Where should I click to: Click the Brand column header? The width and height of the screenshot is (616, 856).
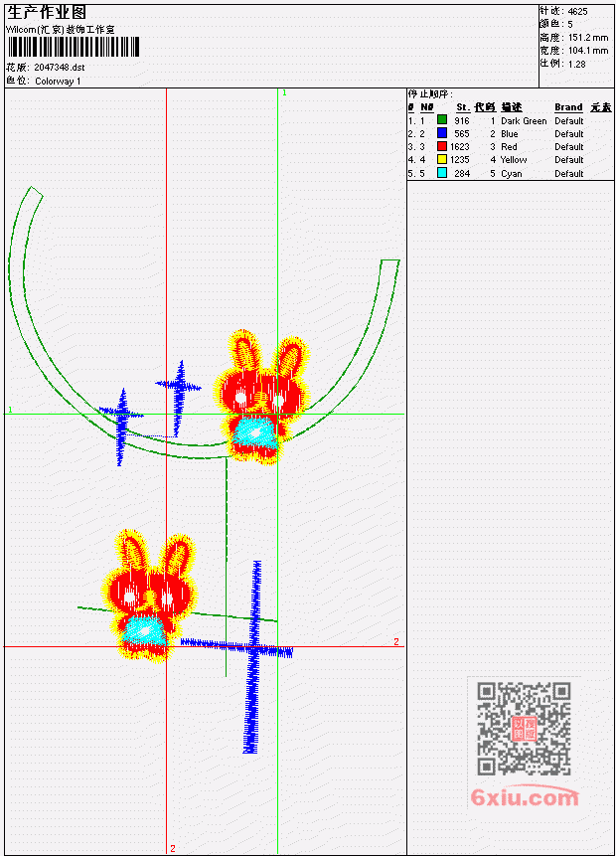tap(568, 107)
